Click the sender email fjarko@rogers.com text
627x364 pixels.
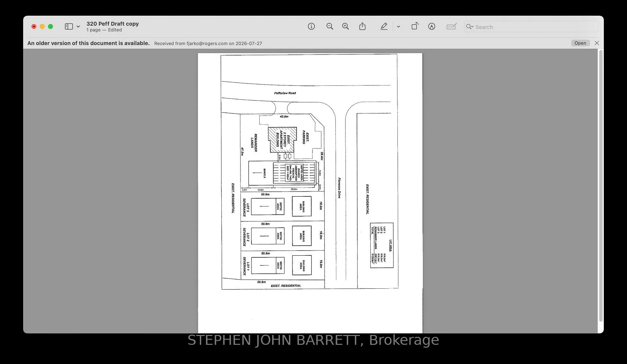tap(207, 43)
